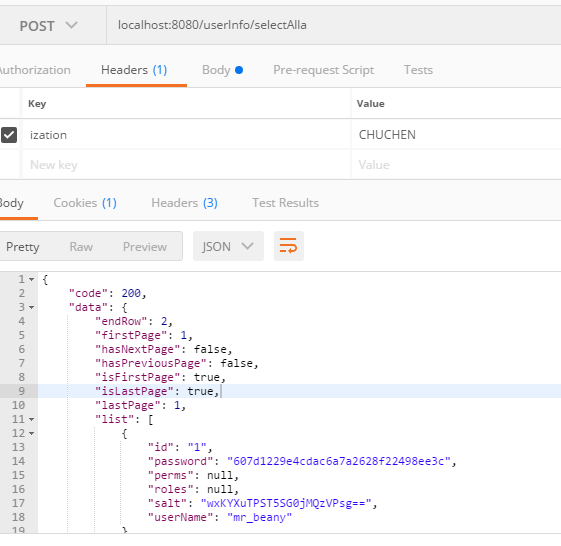Show the response Cookies (1) tab
Viewport: 561px width, 546px height.
(x=85, y=203)
